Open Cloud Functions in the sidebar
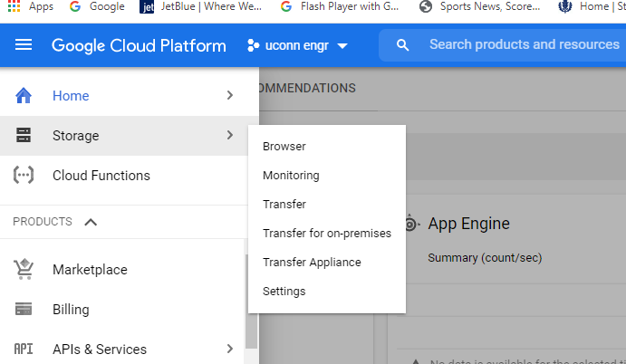Screen dimensions: 626x364 124,176
